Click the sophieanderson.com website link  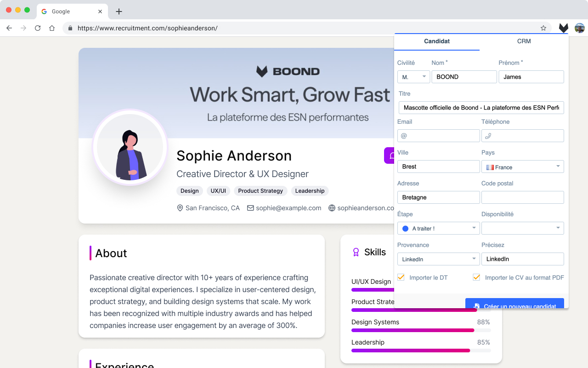click(x=366, y=208)
